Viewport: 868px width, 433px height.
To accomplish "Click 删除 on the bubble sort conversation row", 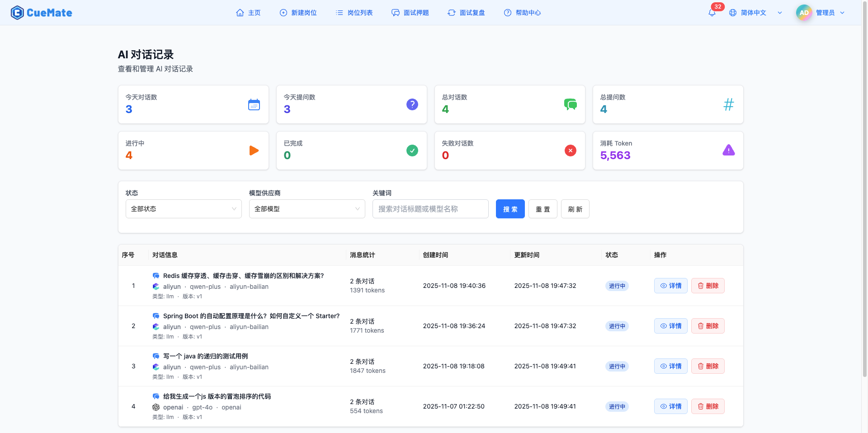I will tap(708, 406).
